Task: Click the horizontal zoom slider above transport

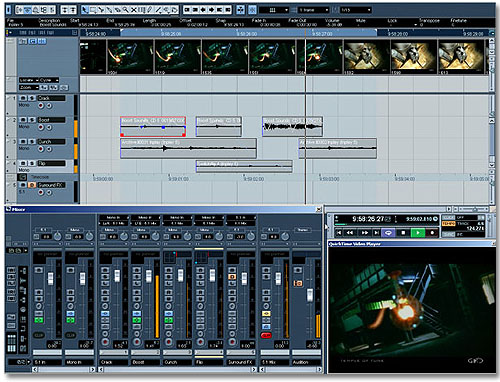Action: click(x=474, y=209)
